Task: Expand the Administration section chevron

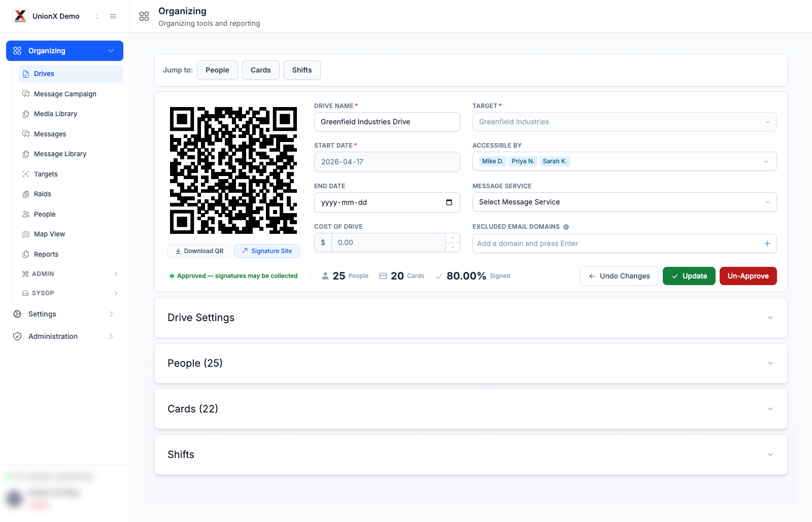Action: point(111,336)
